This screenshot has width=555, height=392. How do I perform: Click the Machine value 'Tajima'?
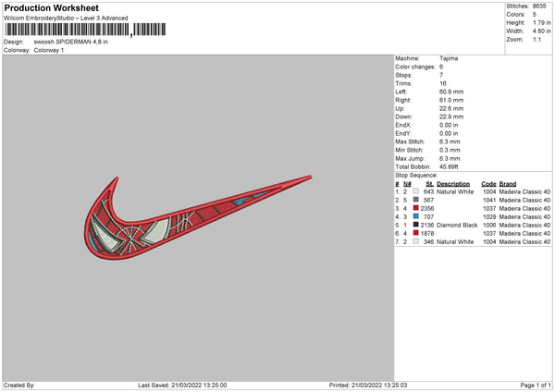click(449, 58)
